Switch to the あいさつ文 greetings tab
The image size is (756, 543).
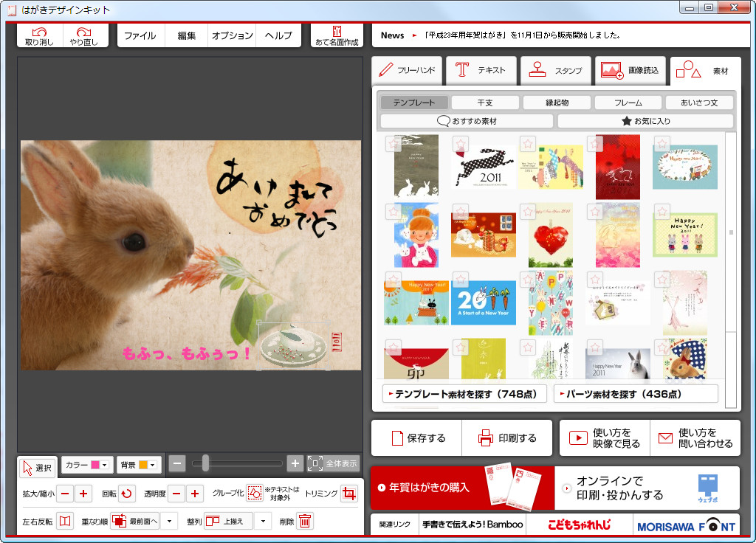[x=699, y=103]
